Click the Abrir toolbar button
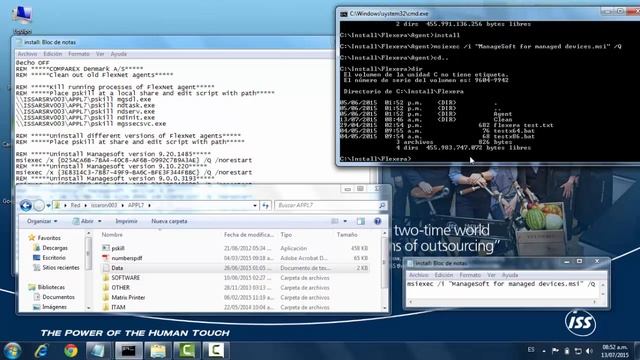640x360 pixels. 83,221
